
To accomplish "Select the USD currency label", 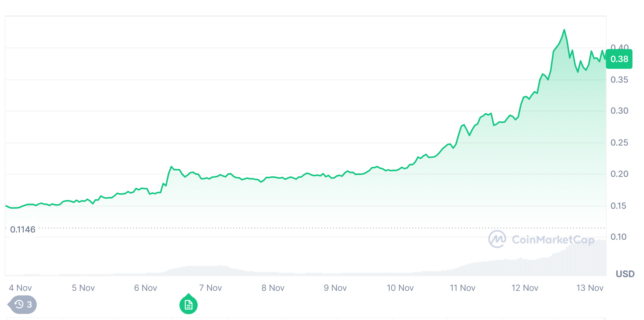I will (625, 274).
